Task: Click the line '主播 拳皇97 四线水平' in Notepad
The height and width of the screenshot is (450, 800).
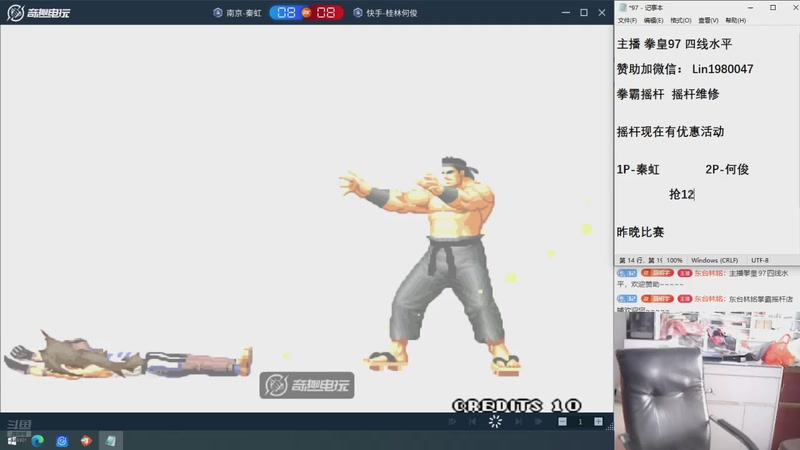Action: [674, 44]
